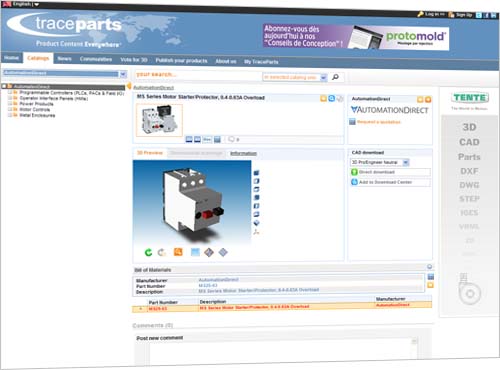Viewport: 500px width, 370px height.
Task: Switch to the Information tab
Action: [x=243, y=153]
